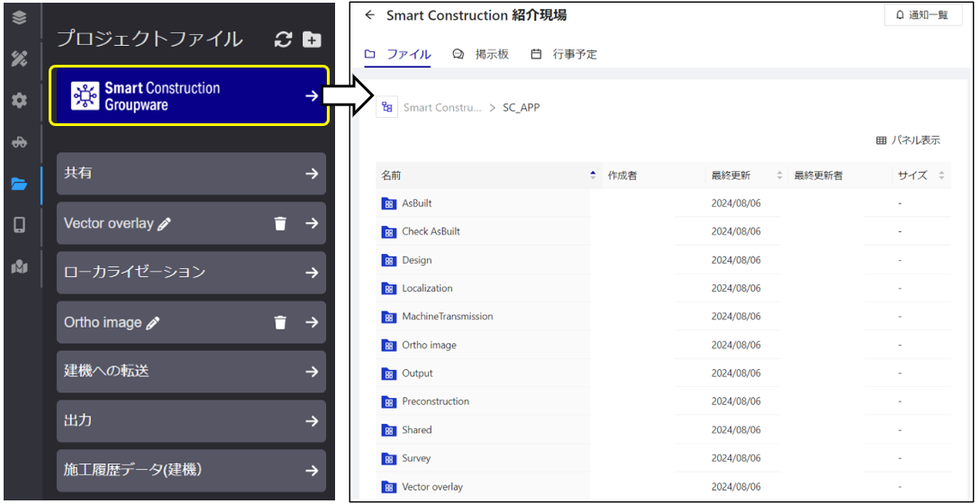Select the AsBuilt folder icon
980x504 pixels.
(x=389, y=203)
